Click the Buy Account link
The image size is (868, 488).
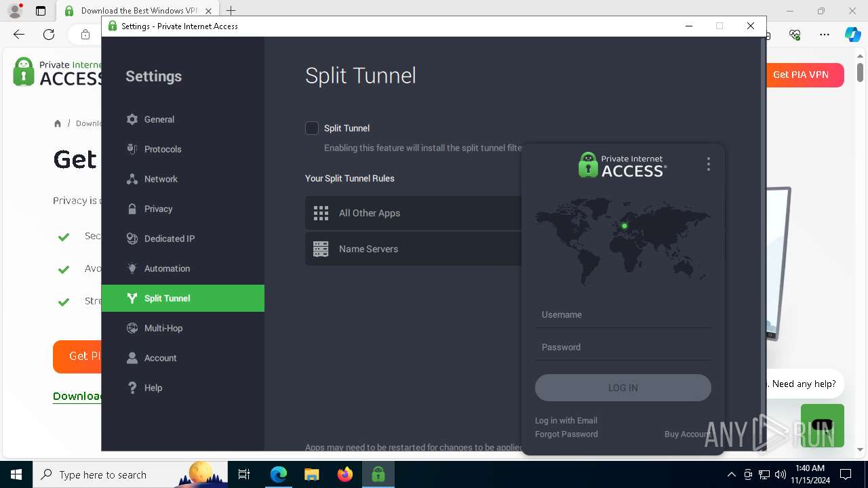coord(688,434)
